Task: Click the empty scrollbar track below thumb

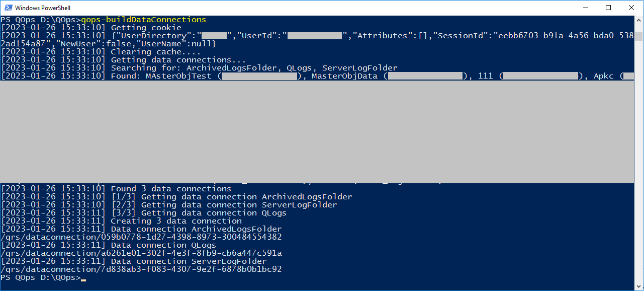Action: point(638,161)
